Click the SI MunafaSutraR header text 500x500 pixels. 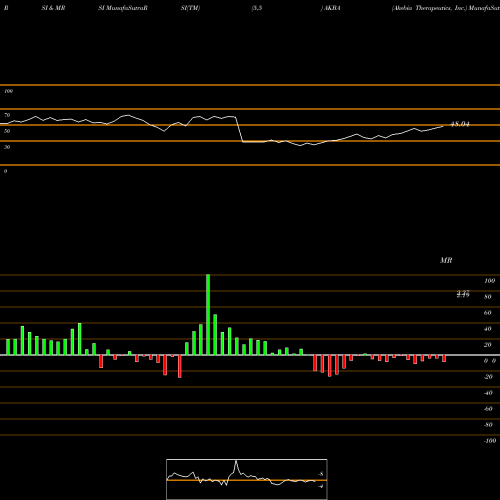coord(123,8)
